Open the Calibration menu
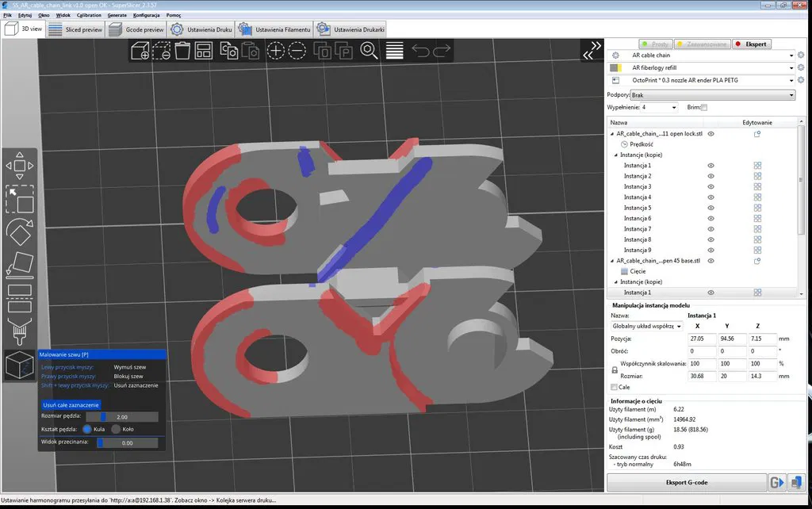The width and height of the screenshot is (812, 509). [x=89, y=15]
